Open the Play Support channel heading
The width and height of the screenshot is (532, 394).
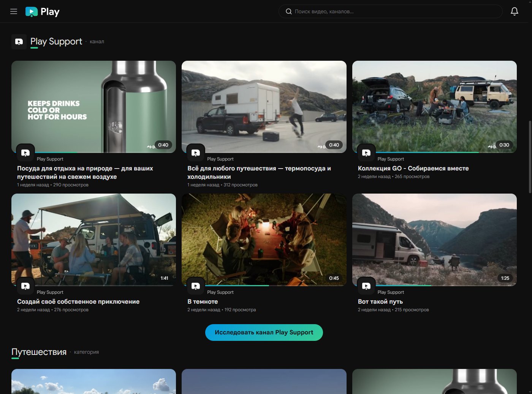[x=56, y=41]
